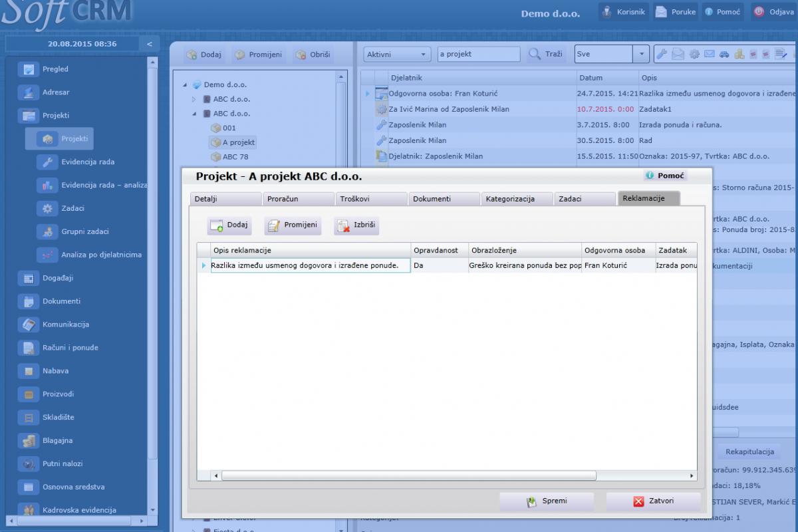The image size is (798, 532).
Task: Click the 'a projekt' search input field
Action: pos(479,55)
